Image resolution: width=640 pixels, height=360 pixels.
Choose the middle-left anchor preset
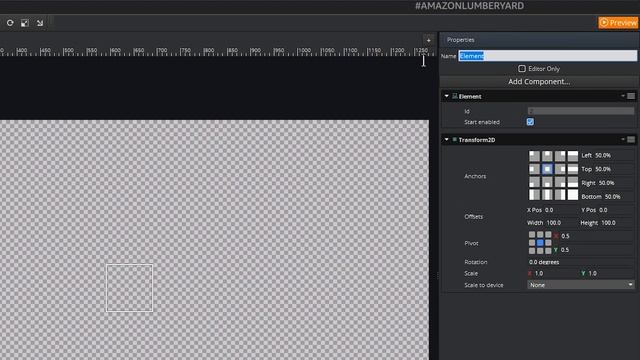tap(534, 169)
